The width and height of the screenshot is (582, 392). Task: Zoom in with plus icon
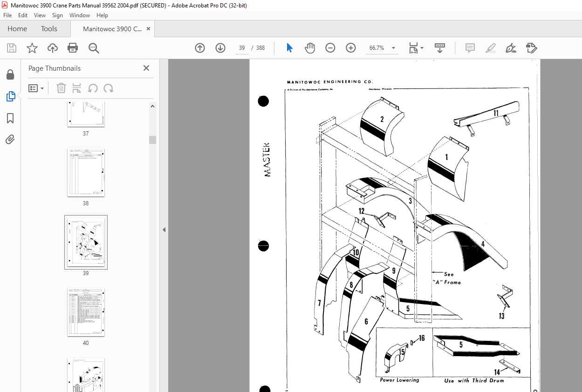pos(351,48)
